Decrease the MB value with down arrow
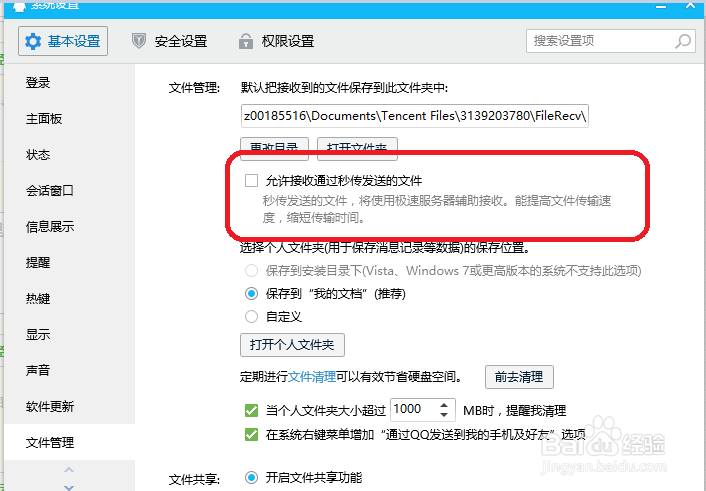The height and width of the screenshot is (491, 706). (x=444, y=415)
